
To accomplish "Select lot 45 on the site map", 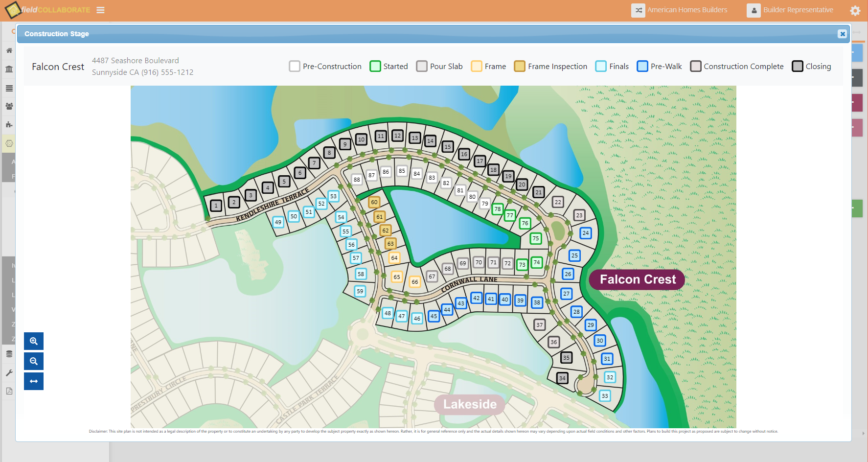I will pos(434,316).
